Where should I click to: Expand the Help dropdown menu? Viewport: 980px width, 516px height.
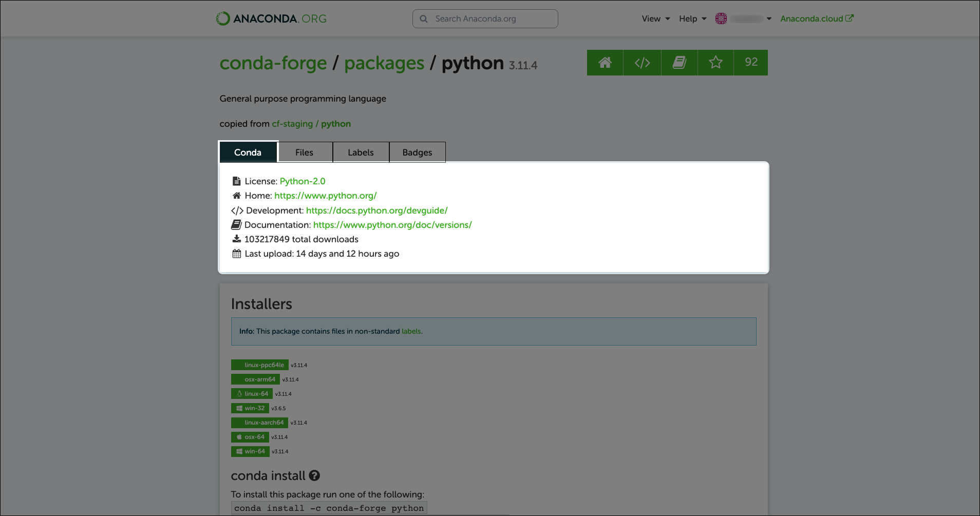pyautogui.click(x=693, y=18)
